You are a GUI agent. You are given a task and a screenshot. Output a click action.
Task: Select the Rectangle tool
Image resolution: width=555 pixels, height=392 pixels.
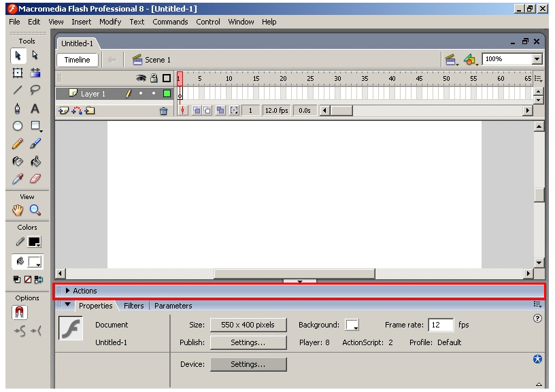click(35, 126)
